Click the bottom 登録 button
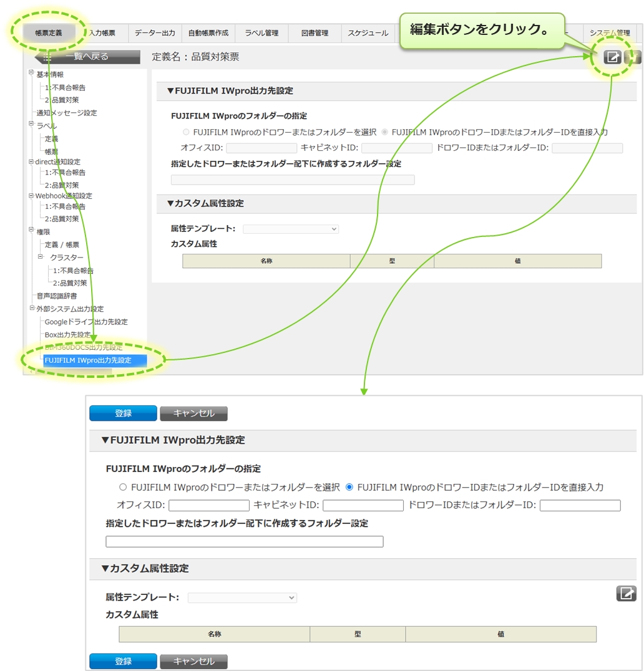This screenshot has width=644, height=671. coord(123,661)
